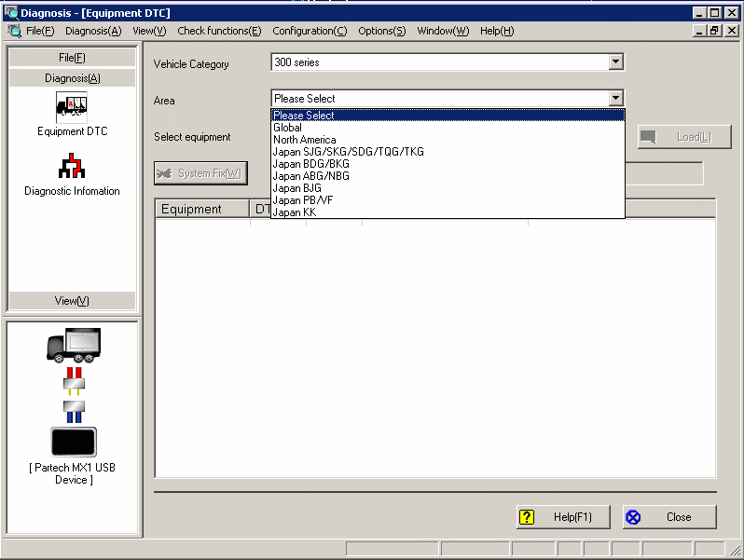
Task: Click the yellow question mark Help icon
Action: 528,517
